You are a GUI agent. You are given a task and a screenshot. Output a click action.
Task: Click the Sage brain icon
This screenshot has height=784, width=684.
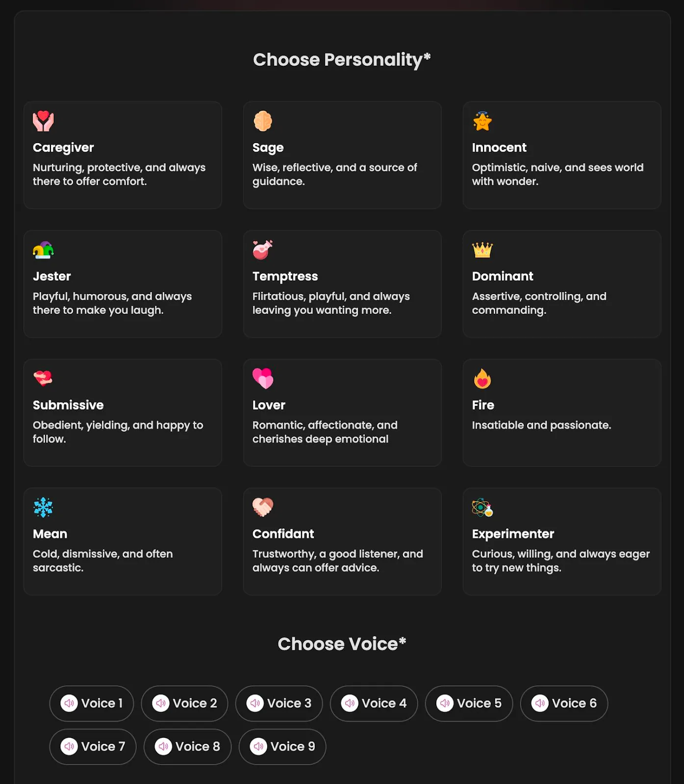(x=263, y=121)
